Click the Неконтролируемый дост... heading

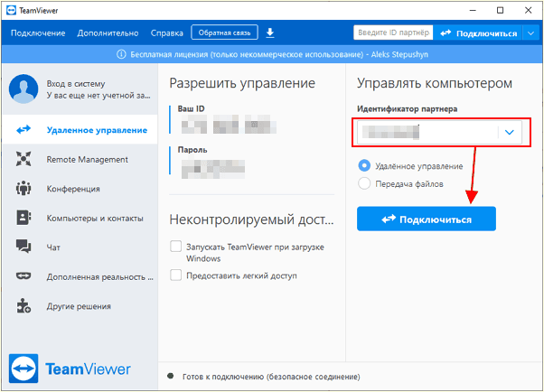251,219
